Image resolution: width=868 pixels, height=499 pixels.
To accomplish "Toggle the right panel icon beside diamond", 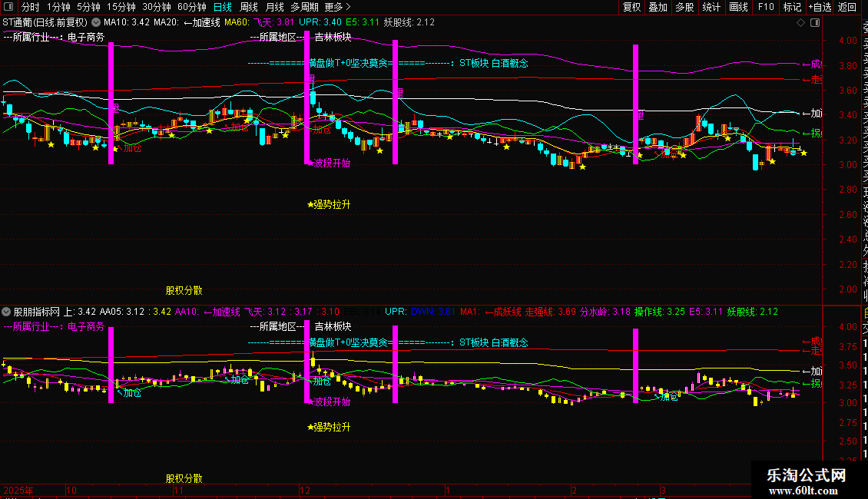I will click(815, 22).
